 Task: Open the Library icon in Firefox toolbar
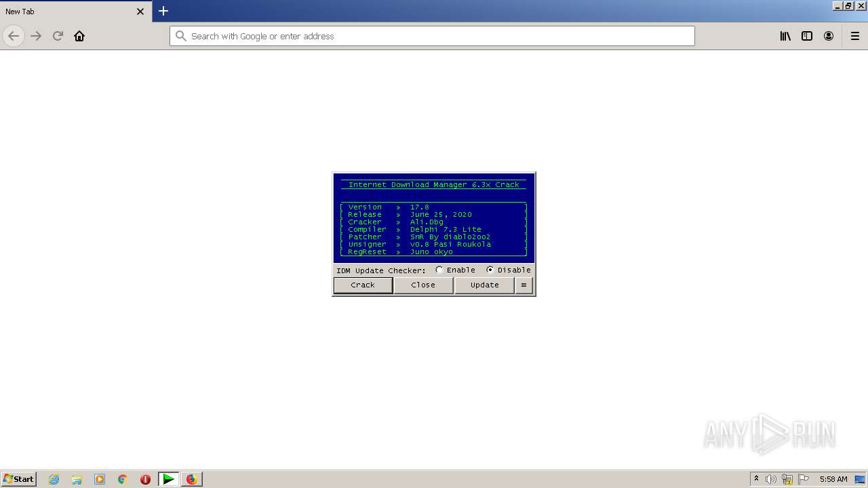[785, 36]
